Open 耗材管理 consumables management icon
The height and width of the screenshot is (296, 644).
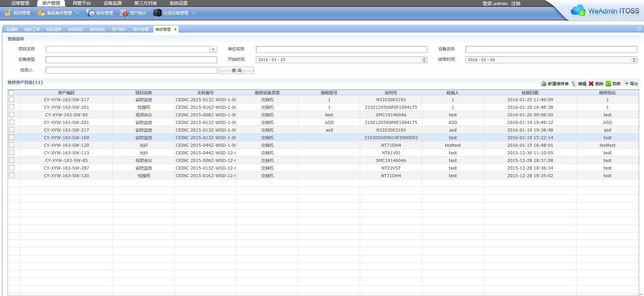[8, 13]
